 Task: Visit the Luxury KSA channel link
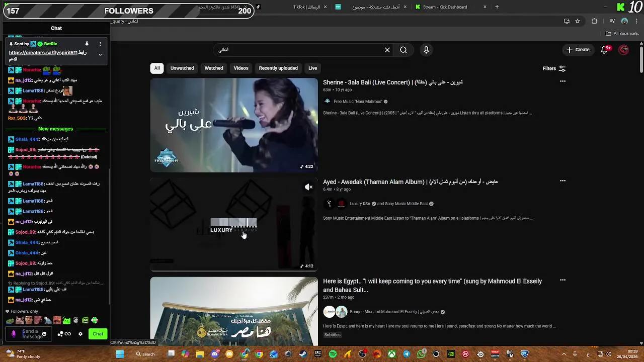coord(360,204)
